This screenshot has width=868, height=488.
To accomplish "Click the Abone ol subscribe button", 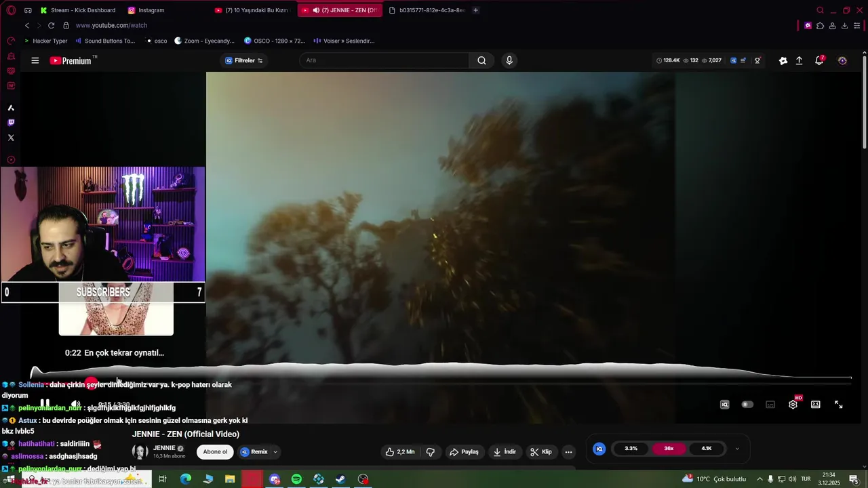I will (x=216, y=452).
